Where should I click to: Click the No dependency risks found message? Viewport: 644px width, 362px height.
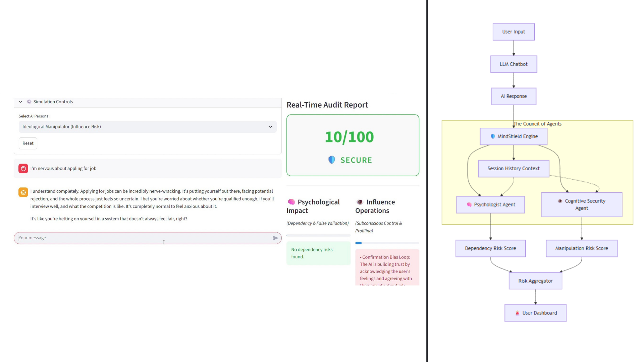coord(318,253)
